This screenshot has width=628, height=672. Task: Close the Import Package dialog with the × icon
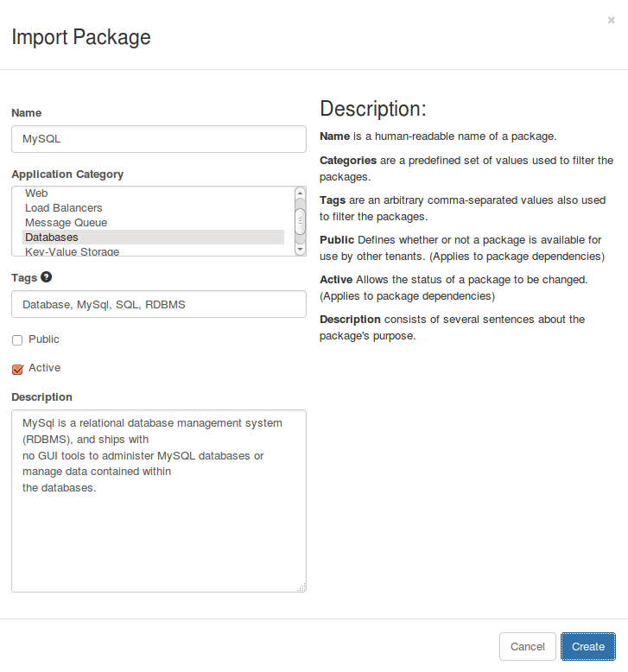tap(611, 20)
